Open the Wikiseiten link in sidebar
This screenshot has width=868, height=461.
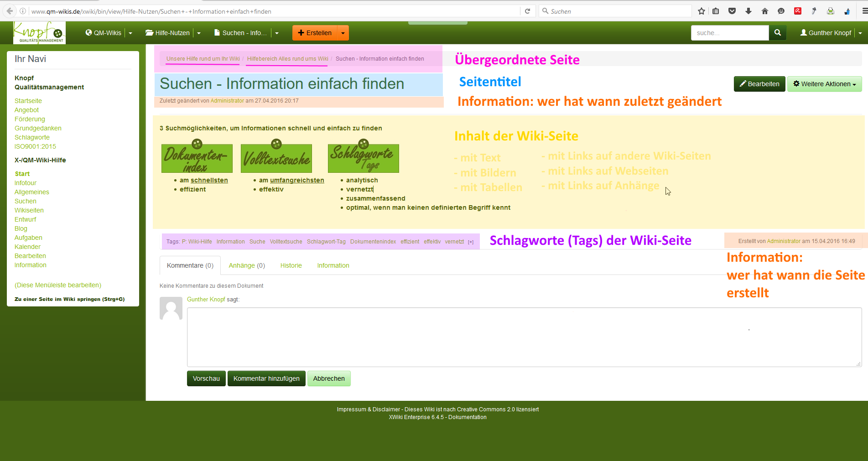pos(29,210)
